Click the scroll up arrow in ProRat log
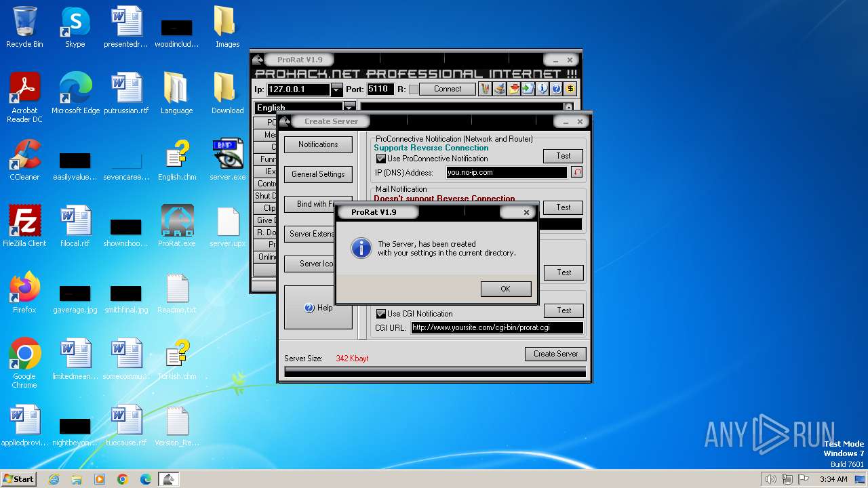This screenshot has height=488, width=868. pyautogui.click(x=568, y=107)
